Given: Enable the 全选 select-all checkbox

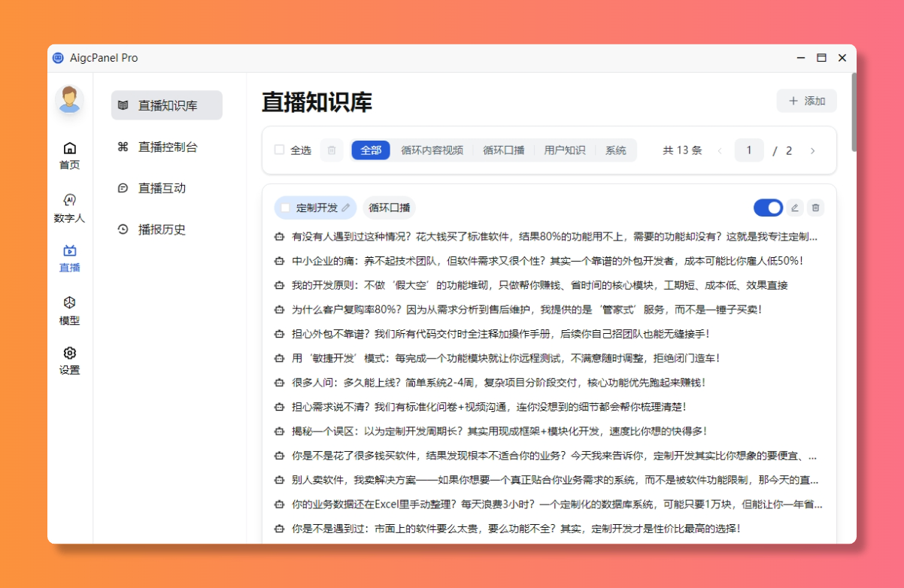Looking at the screenshot, I should tap(278, 150).
